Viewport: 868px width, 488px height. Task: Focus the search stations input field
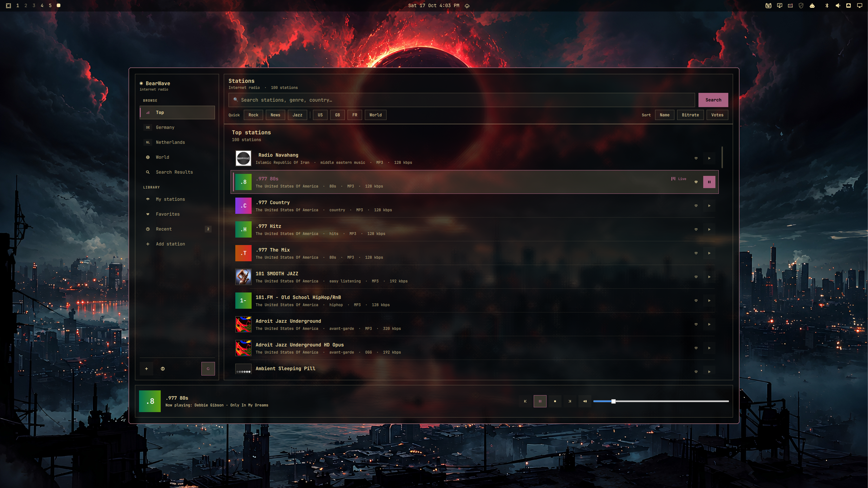pyautogui.click(x=462, y=100)
